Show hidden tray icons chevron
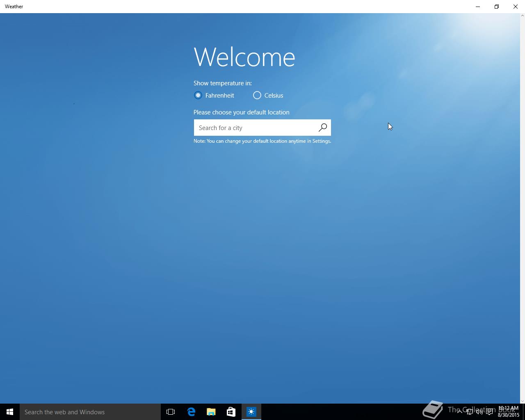The height and width of the screenshot is (420, 525). 459,412
